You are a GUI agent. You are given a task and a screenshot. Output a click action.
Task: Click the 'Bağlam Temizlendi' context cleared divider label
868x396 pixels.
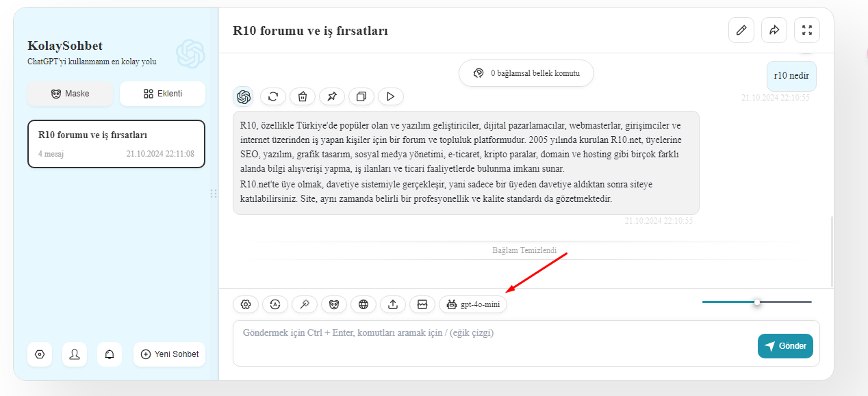tap(524, 250)
